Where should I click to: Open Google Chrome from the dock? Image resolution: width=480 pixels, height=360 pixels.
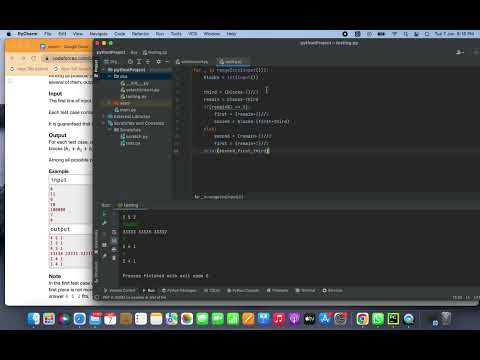tap(362, 319)
